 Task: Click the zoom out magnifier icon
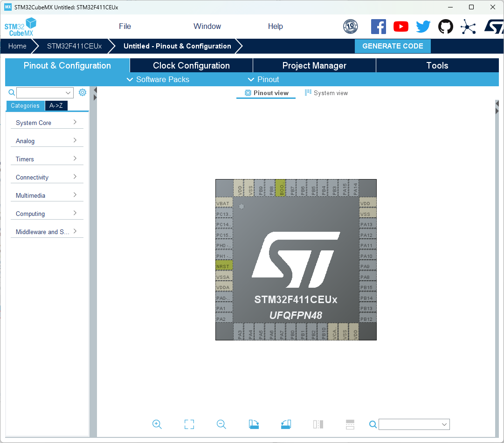click(x=221, y=424)
